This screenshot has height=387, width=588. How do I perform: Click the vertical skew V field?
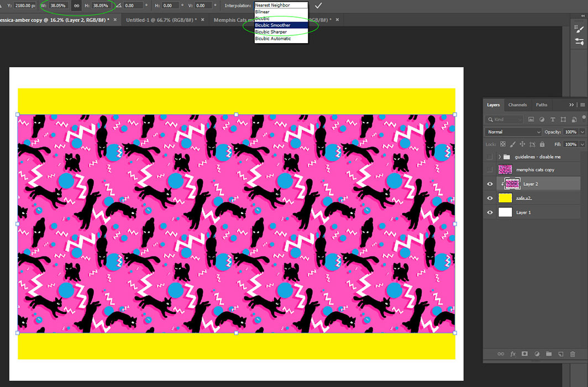tap(203, 6)
